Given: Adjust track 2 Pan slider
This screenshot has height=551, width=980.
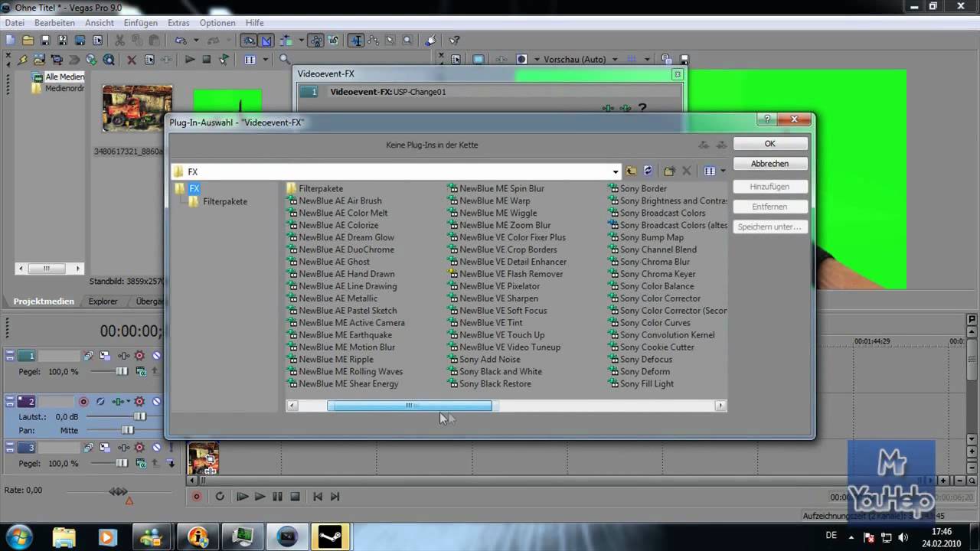Looking at the screenshot, I should click(127, 431).
